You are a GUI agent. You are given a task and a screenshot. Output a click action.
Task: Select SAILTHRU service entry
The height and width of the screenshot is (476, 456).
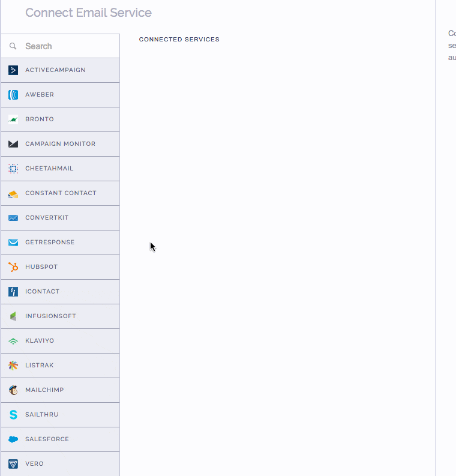(x=61, y=414)
